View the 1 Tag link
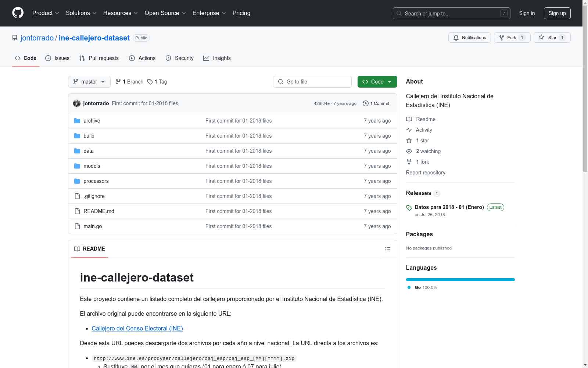Viewport: 588px width, 368px height. [x=157, y=82]
